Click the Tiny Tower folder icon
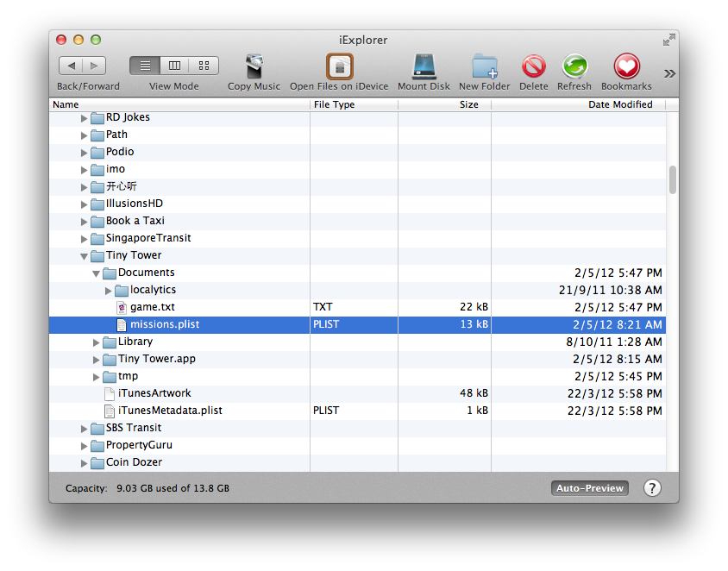Image resolution: width=728 pixels, height=571 pixels. (97, 256)
